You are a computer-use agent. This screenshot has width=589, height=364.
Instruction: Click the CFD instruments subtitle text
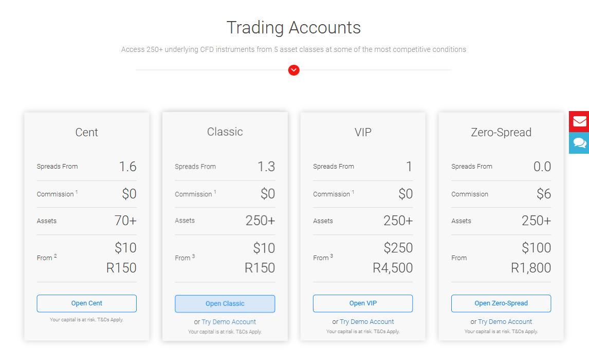(293, 49)
